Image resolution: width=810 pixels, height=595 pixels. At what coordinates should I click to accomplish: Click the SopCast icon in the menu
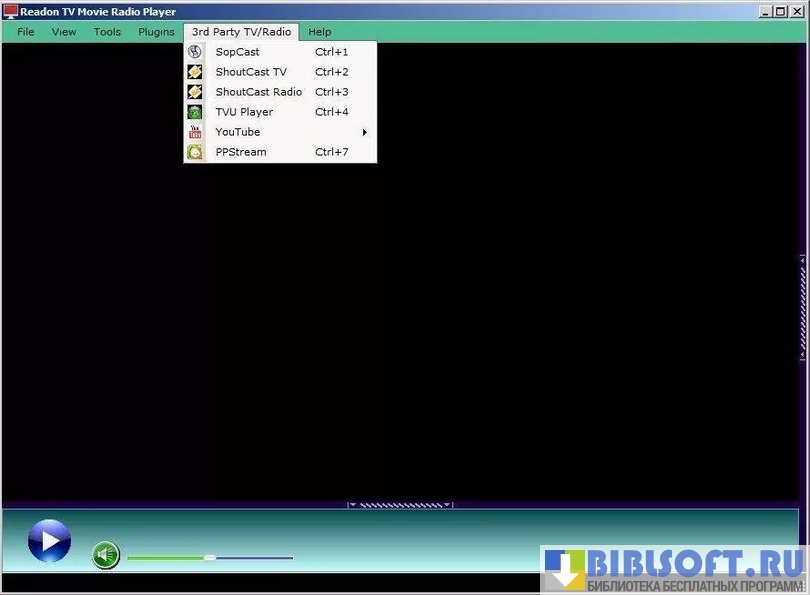[195, 52]
